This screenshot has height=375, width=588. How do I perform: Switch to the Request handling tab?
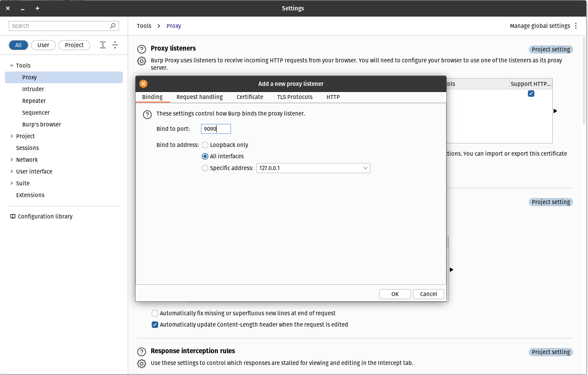(199, 97)
